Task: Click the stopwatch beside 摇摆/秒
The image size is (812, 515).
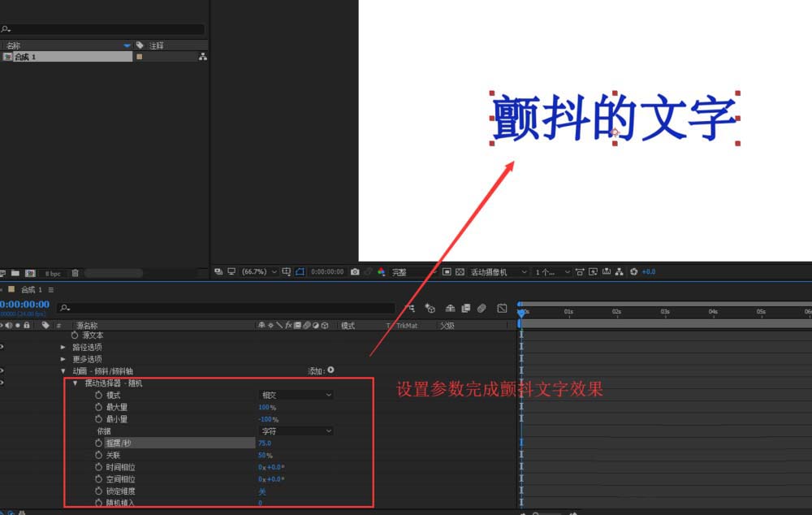Action: coord(98,443)
